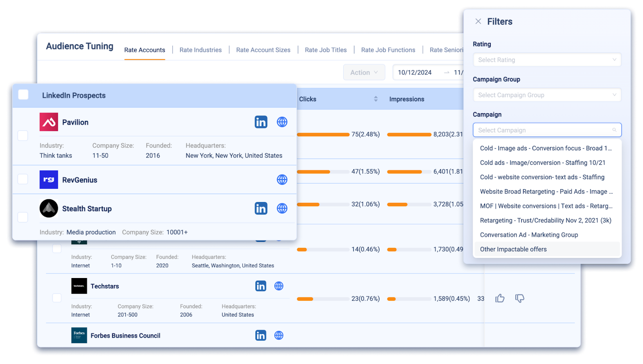Screen dimensions: 643x364
Task: Open the Action dropdown
Action: pos(364,72)
